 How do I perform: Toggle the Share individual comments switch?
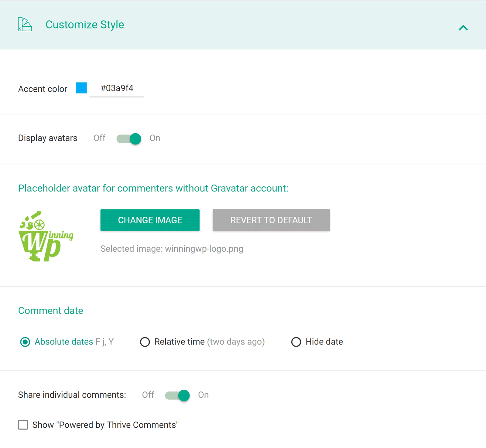tap(177, 395)
